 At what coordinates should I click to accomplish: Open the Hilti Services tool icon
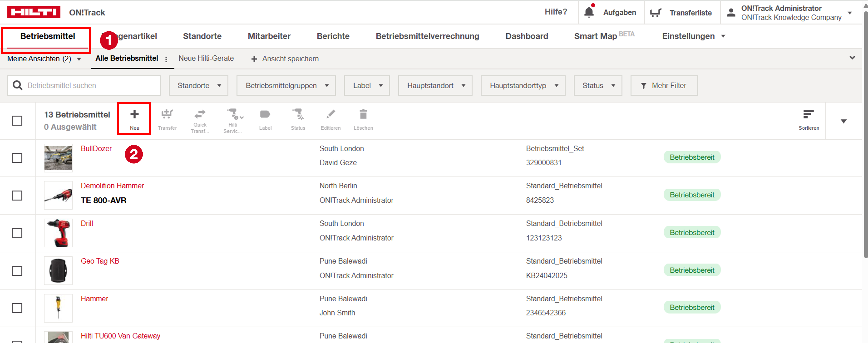click(233, 114)
